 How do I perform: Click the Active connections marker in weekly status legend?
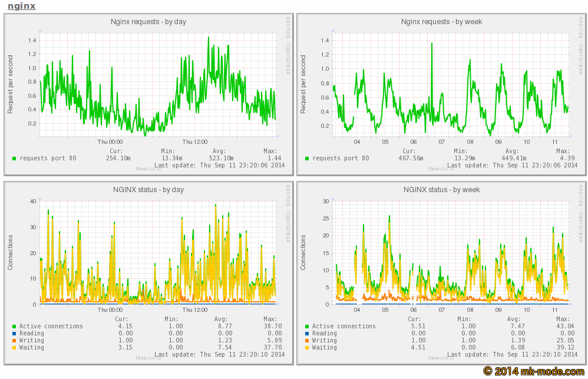[306, 326]
